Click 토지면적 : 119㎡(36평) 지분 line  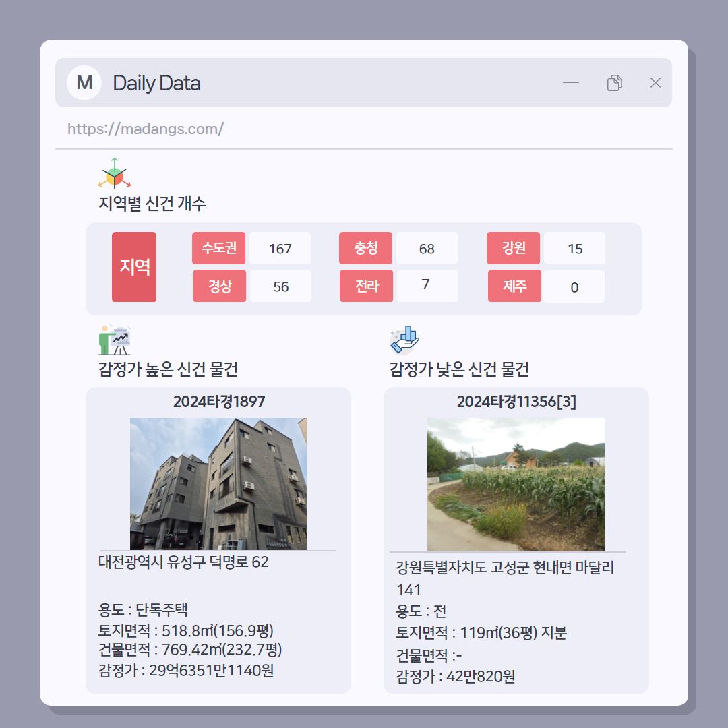[481, 632]
